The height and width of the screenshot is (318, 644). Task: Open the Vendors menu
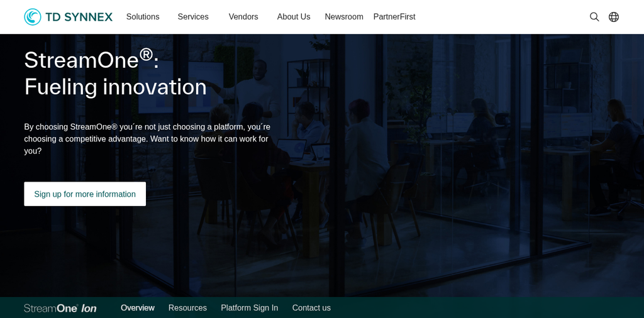243,17
